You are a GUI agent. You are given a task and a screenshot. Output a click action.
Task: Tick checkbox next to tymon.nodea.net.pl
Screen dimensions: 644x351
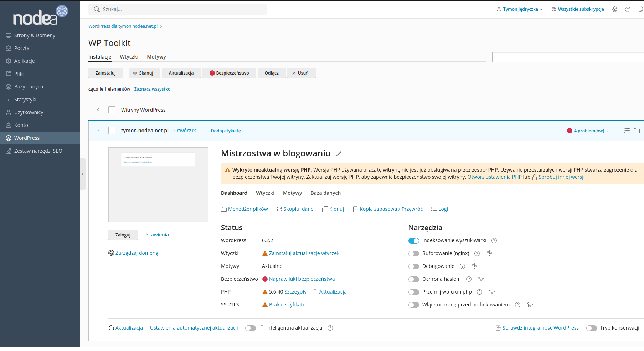point(112,131)
